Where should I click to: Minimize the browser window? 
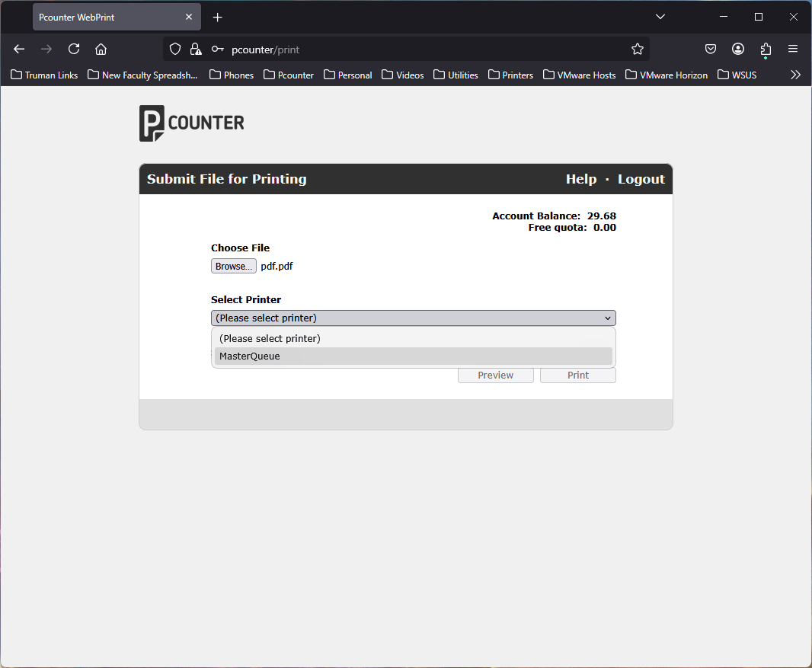pyautogui.click(x=724, y=17)
